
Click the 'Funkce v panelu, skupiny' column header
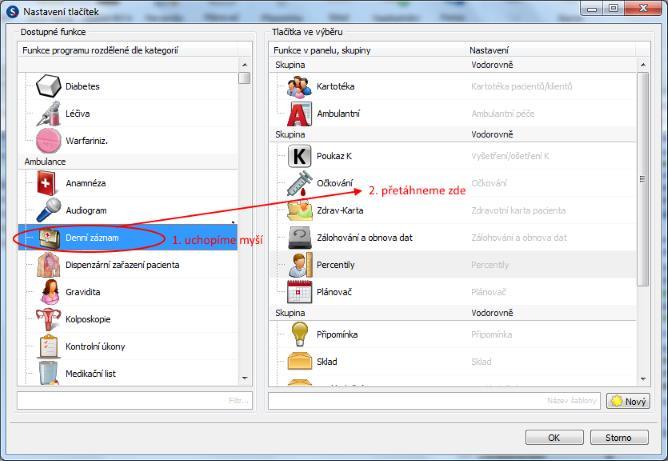tap(368, 50)
